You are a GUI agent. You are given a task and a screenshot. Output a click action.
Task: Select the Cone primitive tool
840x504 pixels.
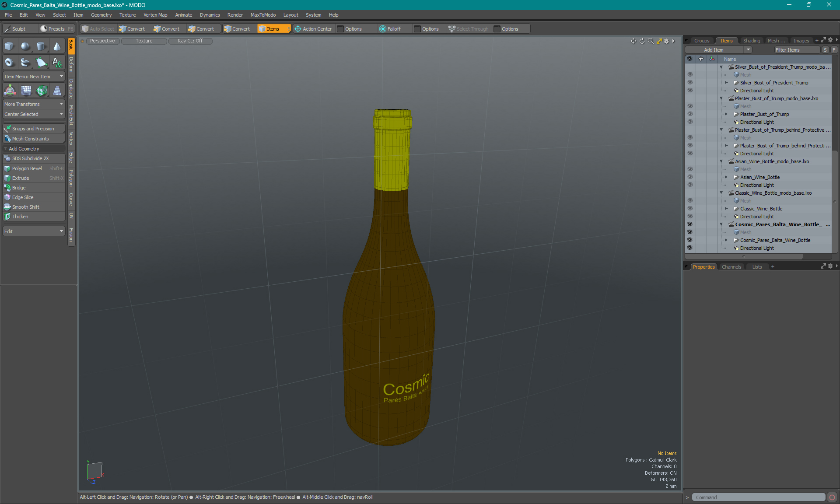(x=57, y=46)
